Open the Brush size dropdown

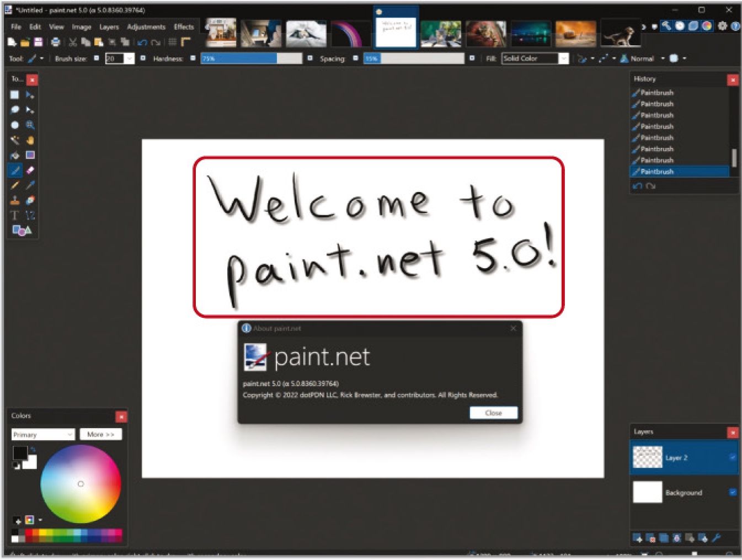(x=130, y=58)
